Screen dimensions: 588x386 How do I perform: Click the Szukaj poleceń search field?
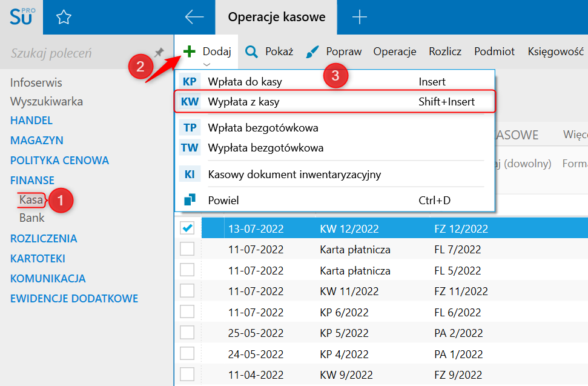click(73, 53)
